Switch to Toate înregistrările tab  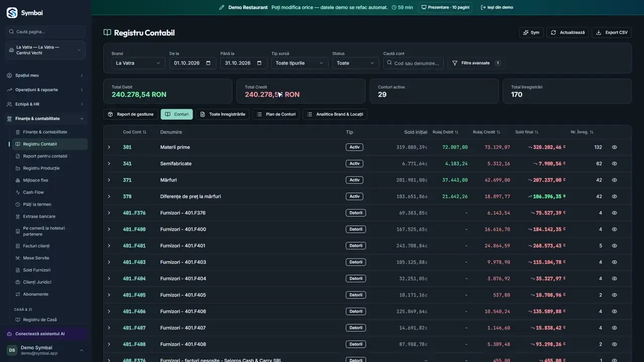[222, 114]
